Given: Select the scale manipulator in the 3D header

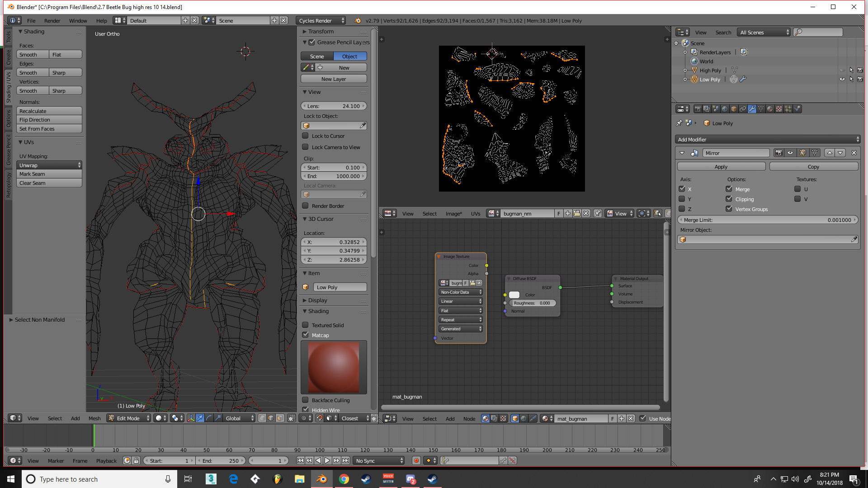Looking at the screenshot, I should click(x=218, y=418).
